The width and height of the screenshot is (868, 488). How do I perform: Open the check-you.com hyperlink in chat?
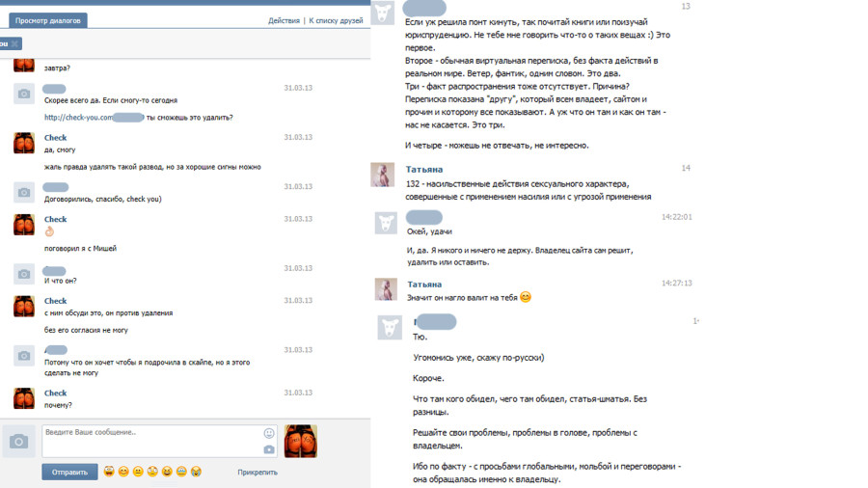tap(79, 118)
